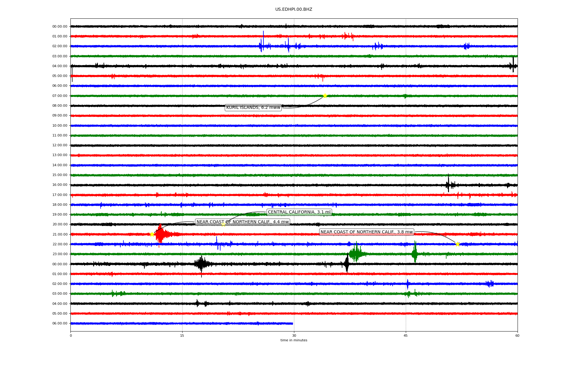Click the 07:00:00 time label
Screen dimensions: 588x368
point(60,96)
